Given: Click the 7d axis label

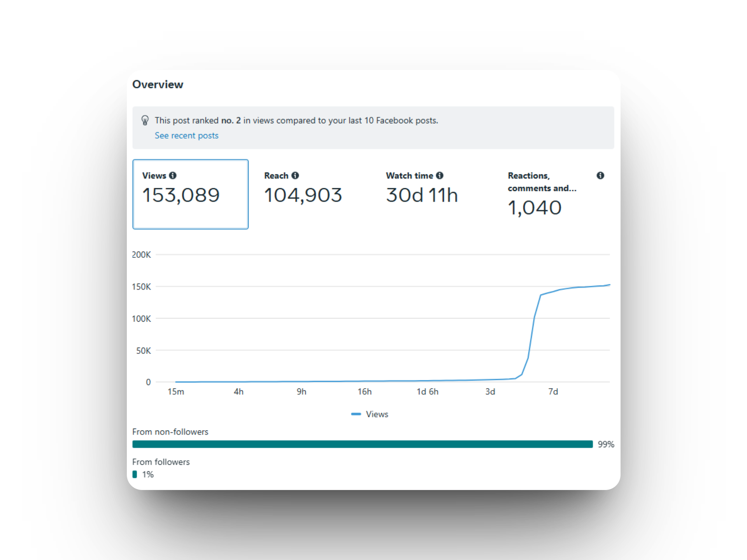Looking at the screenshot, I should coord(554,392).
